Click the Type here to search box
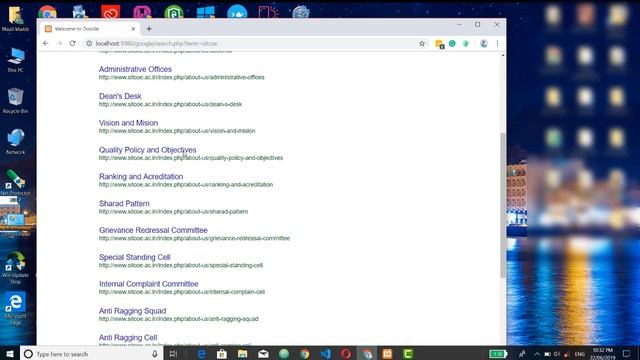The height and width of the screenshot is (360, 640). point(92,353)
